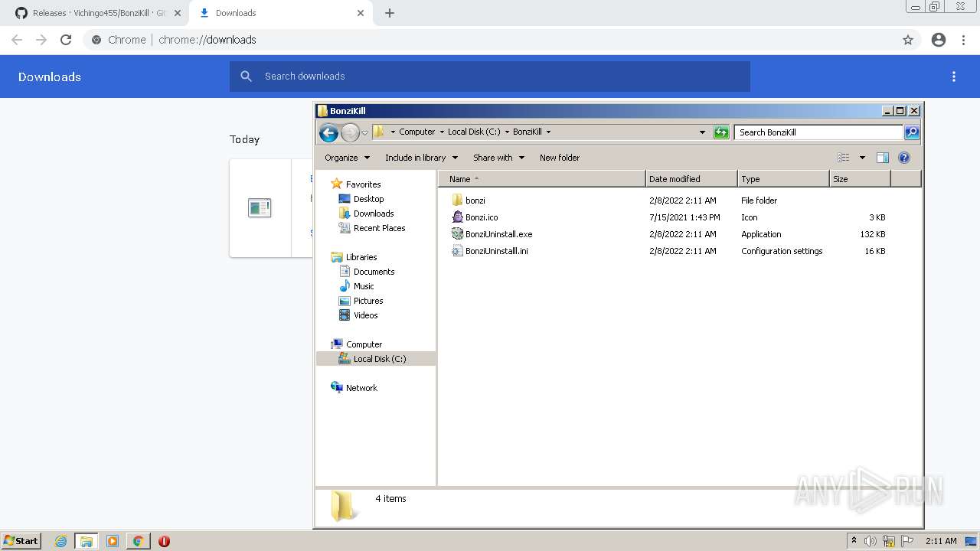The image size is (980, 551).
Task: Show hidden system tray icons
Action: click(x=854, y=541)
